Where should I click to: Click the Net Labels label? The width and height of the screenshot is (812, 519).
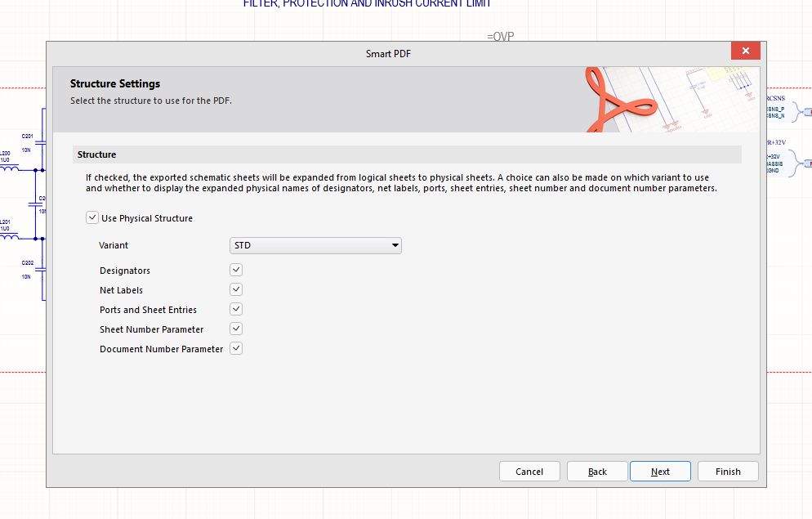click(121, 291)
